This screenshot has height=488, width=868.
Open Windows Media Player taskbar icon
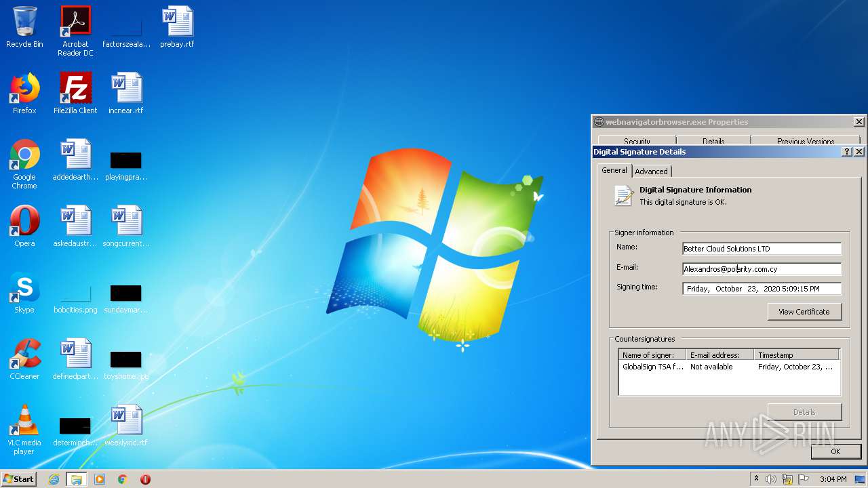pyautogui.click(x=100, y=479)
